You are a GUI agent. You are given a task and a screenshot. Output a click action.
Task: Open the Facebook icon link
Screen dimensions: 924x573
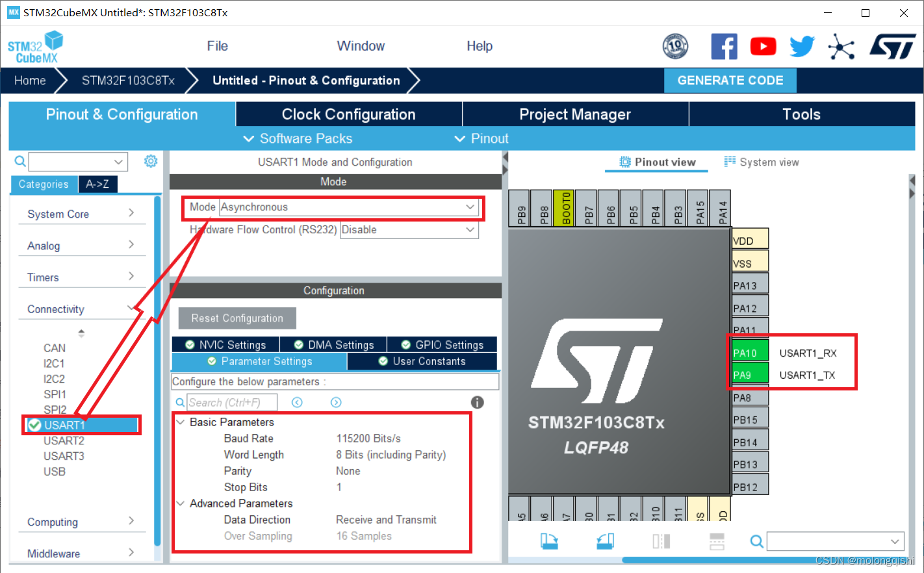point(724,47)
